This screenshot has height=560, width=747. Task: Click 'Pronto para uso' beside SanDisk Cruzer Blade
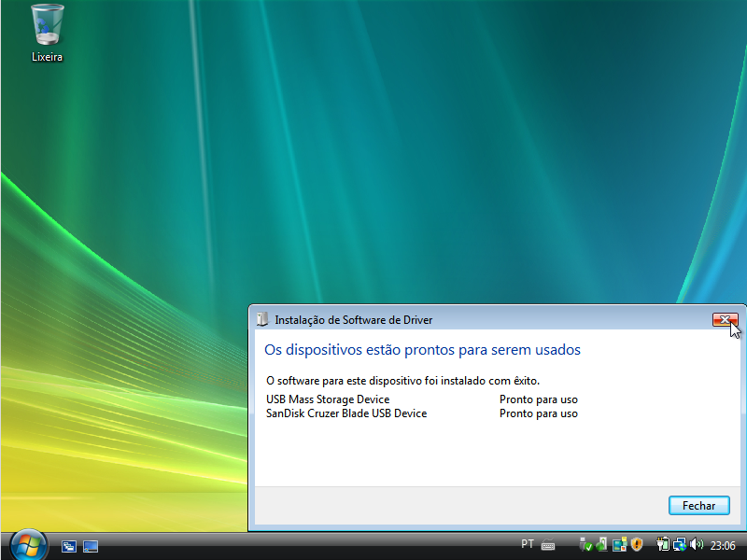point(539,413)
